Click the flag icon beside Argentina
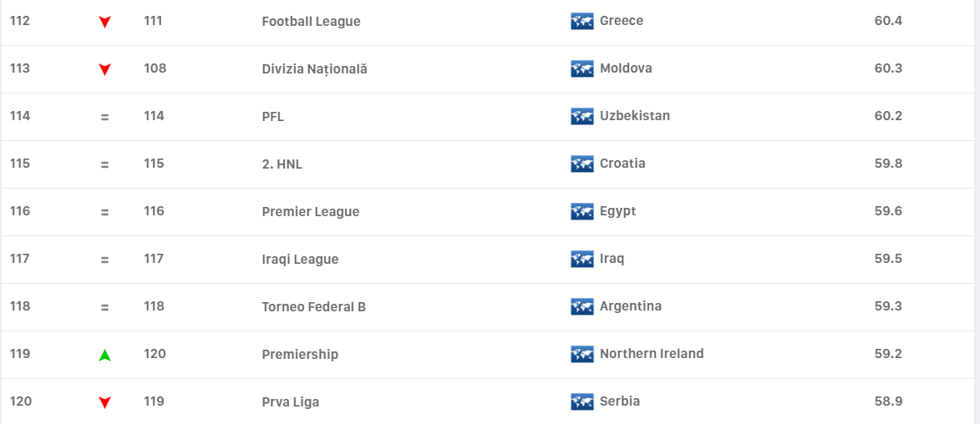The image size is (980, 424). coord(581,306)
